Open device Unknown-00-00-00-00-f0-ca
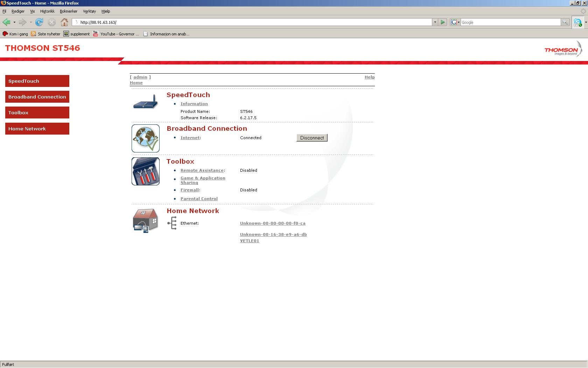The height and width of the screenshot is (368, 588). click(x=273, y=223)
